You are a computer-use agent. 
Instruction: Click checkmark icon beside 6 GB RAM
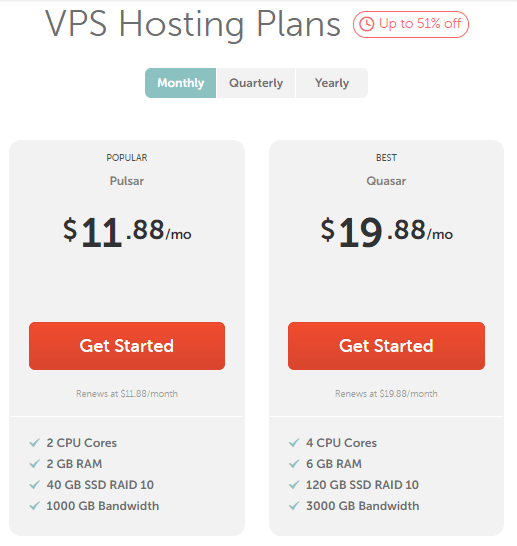(294, 463)
